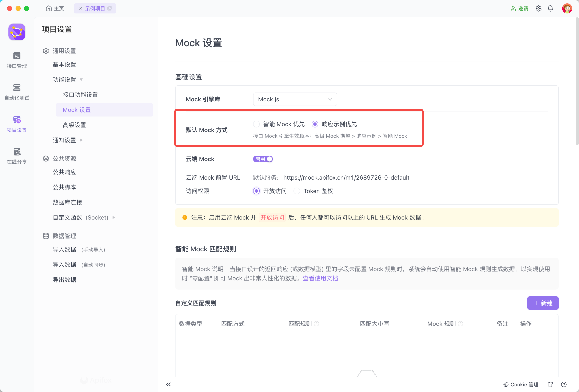Click the notification bell icon

coord(550,8)
